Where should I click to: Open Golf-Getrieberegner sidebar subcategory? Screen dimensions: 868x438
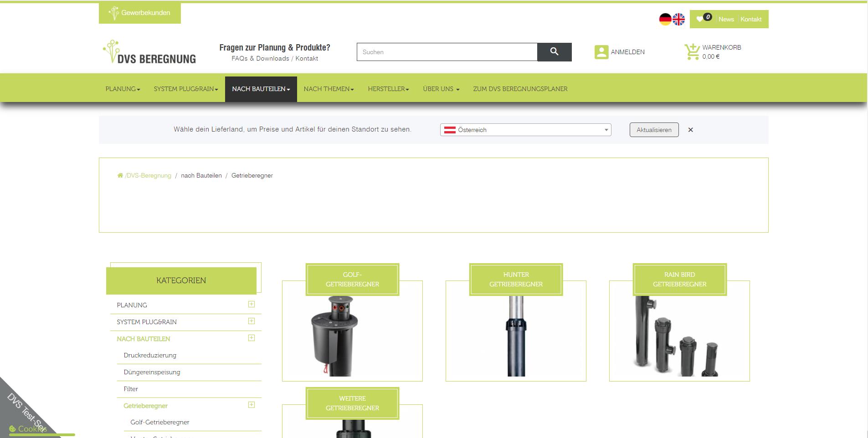click(160, 422)
